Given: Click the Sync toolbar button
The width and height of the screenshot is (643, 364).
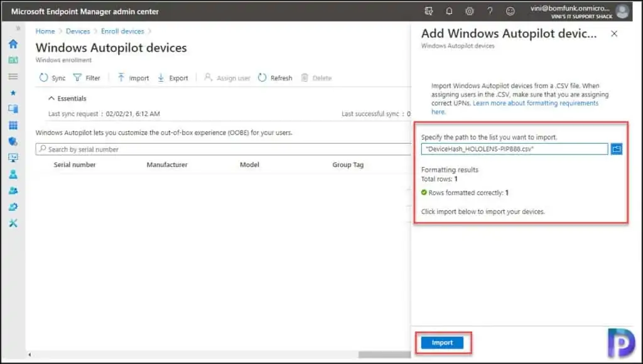Looking at the screenshot, I should tap(52, 77).
